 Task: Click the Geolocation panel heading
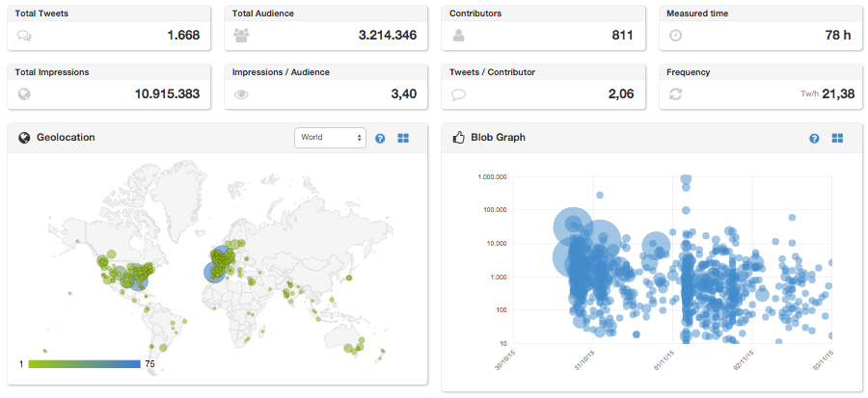pyautogui.click(x=66, y=138)
